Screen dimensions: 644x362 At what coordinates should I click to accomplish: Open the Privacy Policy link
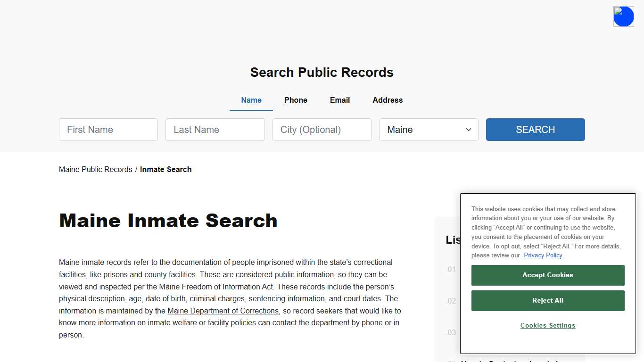543,255
